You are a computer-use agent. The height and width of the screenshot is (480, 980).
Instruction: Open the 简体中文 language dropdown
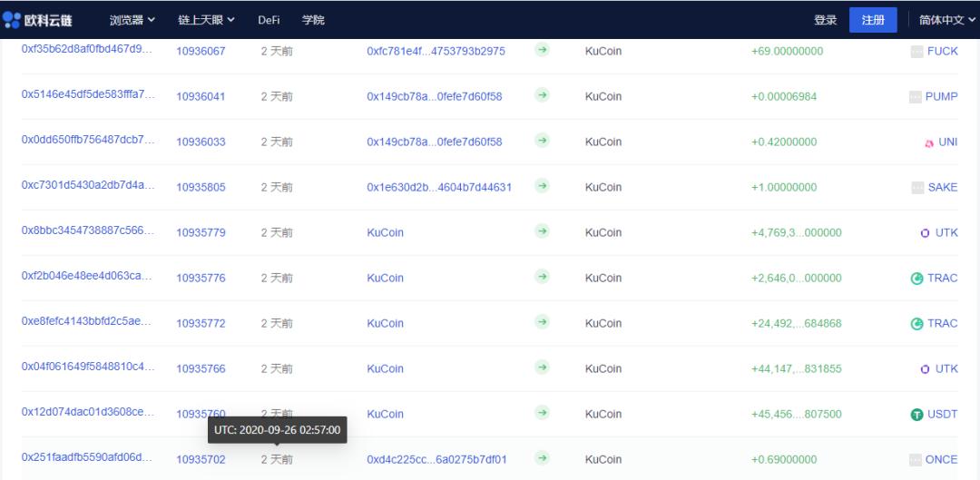tap(946, 20)
